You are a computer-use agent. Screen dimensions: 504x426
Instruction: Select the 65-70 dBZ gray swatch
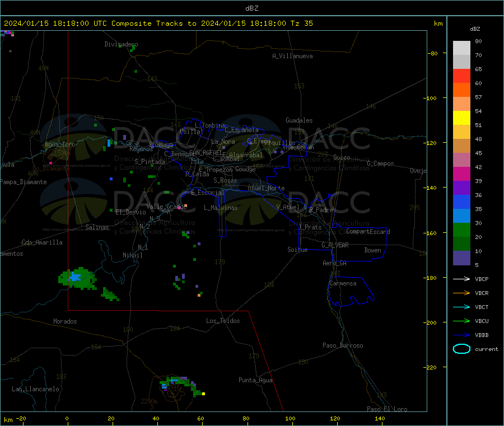click(461, 62)
